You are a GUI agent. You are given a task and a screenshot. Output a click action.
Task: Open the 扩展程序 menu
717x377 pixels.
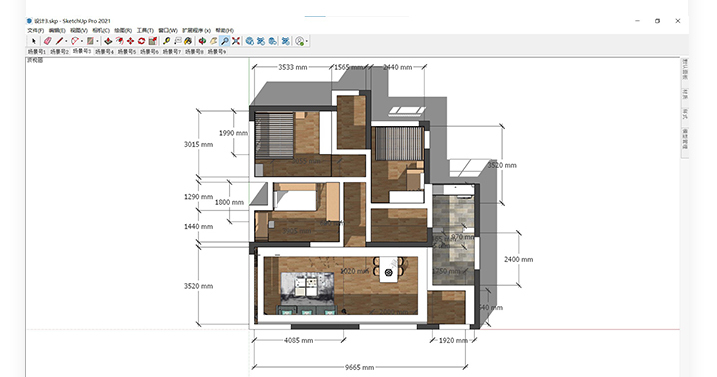[x=196, y=31]
